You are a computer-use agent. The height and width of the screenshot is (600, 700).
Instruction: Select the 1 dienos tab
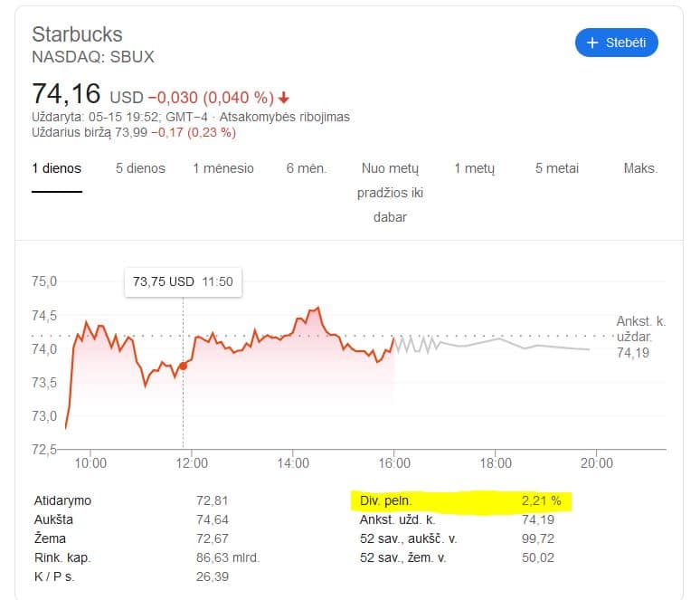tap(57, 168)
